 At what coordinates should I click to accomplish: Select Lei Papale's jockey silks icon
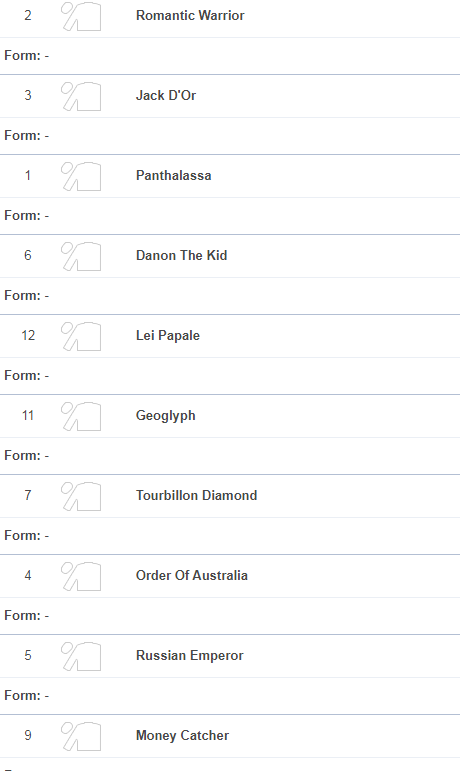[x=81, y=336]
